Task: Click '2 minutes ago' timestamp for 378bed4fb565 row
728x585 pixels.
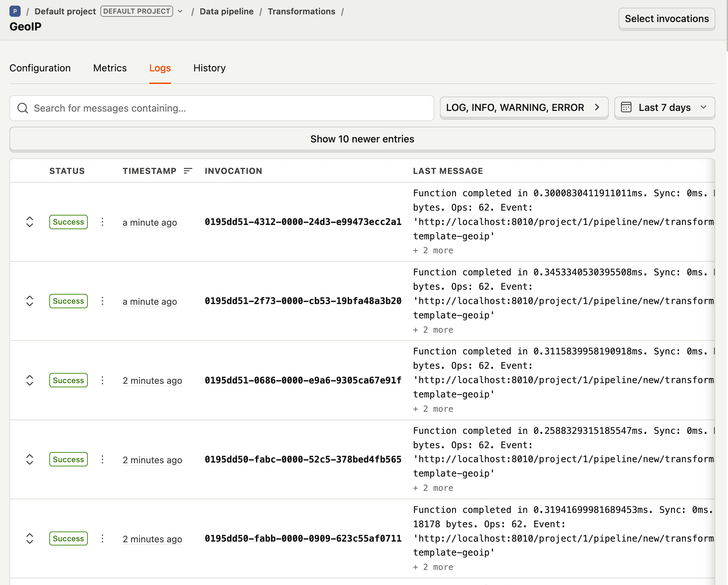Action: tap(152, 460)
